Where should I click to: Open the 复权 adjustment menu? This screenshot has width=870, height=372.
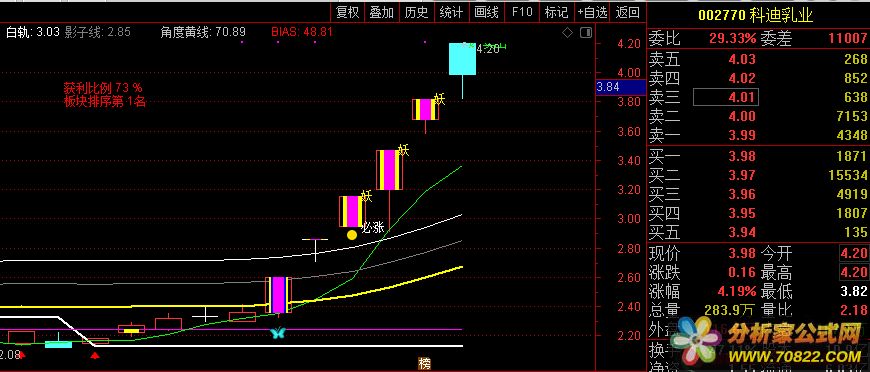[348, 12]
